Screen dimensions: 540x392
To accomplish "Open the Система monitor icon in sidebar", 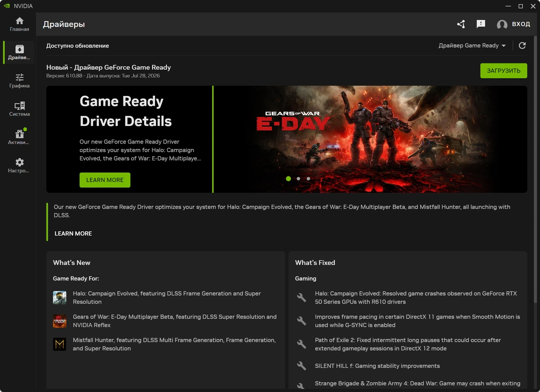I will click(19, 106).
